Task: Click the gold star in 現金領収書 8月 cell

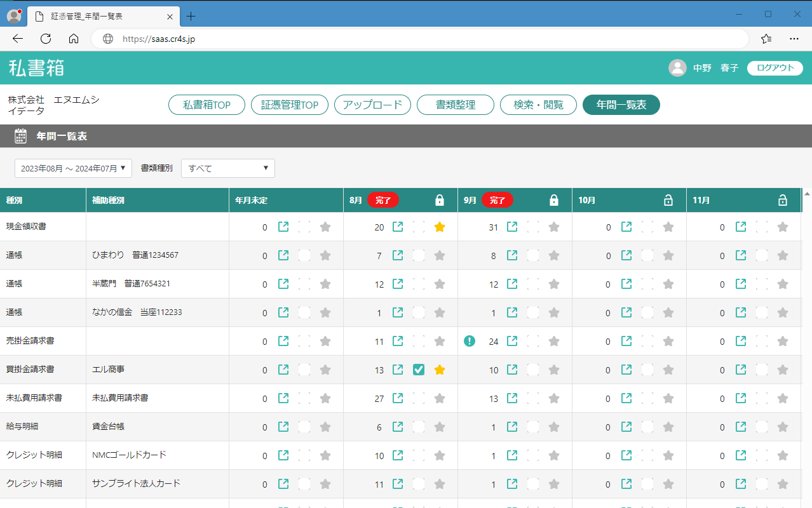Action: 440,227
